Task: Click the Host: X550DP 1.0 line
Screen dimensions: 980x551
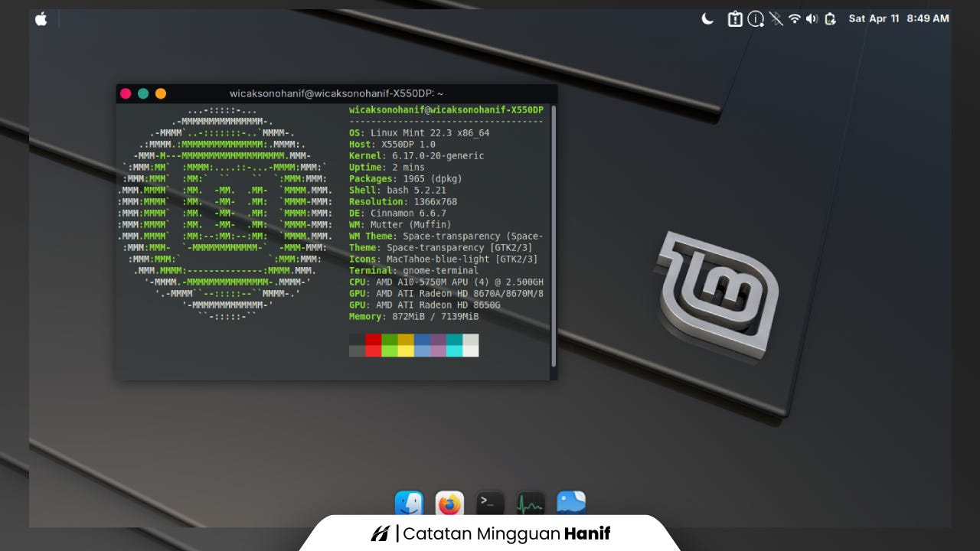Action: click(x=392, y=145)
